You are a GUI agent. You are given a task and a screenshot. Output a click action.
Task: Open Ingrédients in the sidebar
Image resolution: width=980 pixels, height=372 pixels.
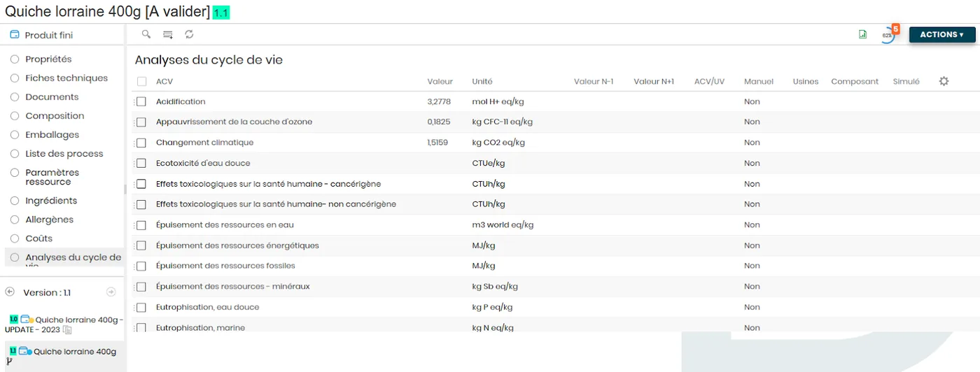coord(51,201)
